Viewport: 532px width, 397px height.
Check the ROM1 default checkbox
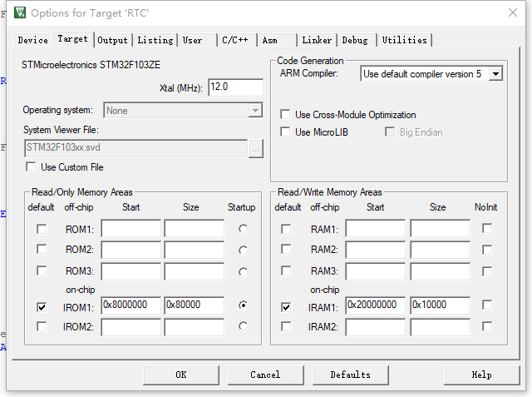[42, 229]
